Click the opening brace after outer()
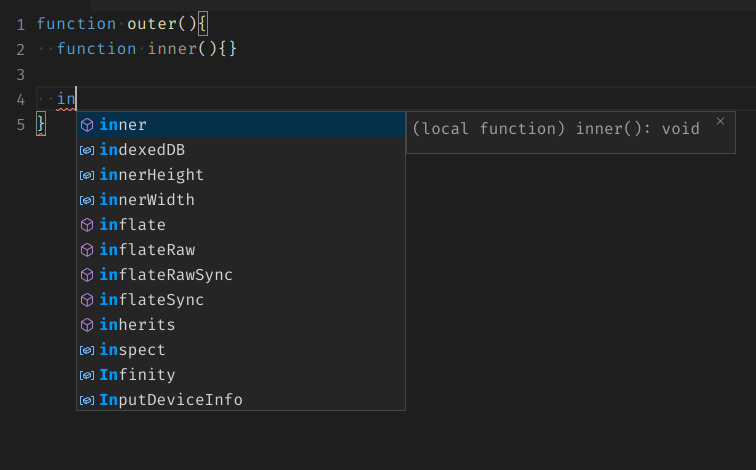756x470 pixels. tap(202, 24)
